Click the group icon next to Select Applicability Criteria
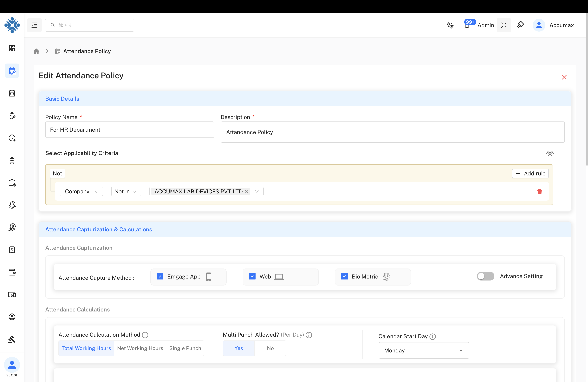 [x=550, y=153]
